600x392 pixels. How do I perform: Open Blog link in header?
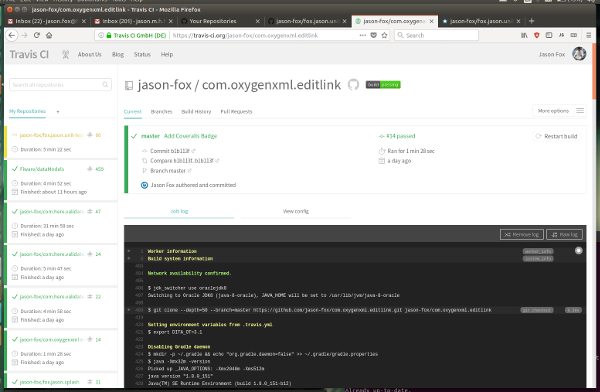click(x=118, y=54)
